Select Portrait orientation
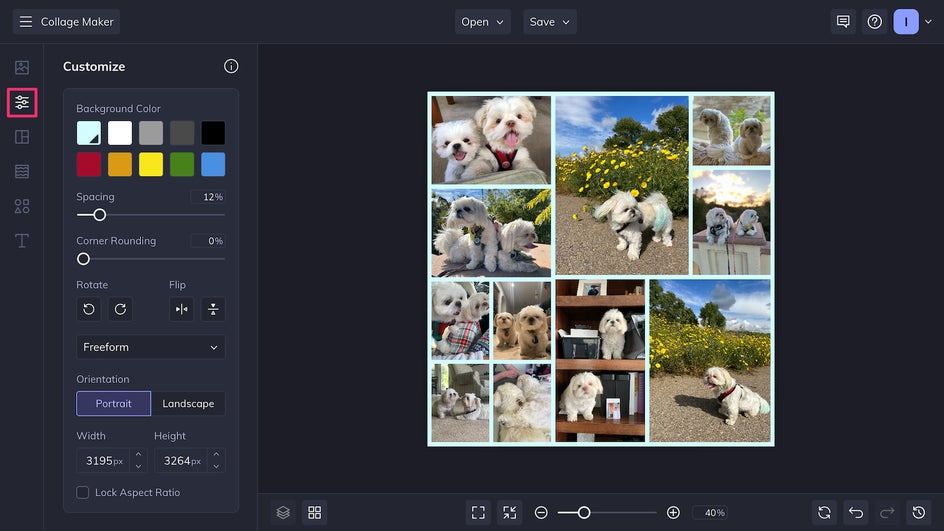 [x=113, y=403]
